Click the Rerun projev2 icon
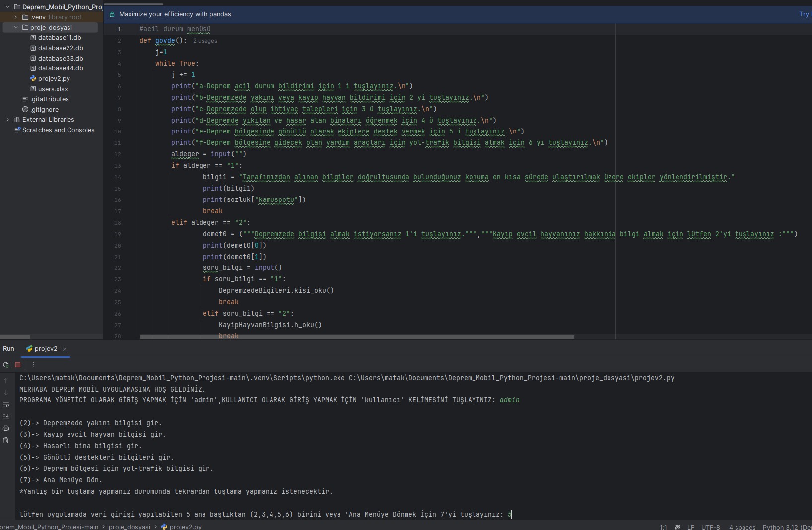 6,365
